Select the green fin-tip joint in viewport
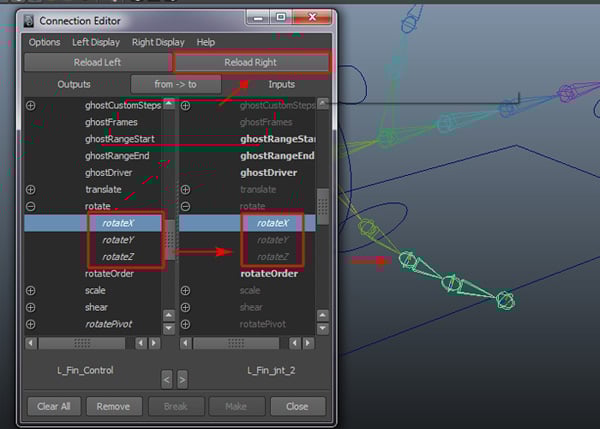This screenshot has height=429, width=600. (x=505, y=301)
